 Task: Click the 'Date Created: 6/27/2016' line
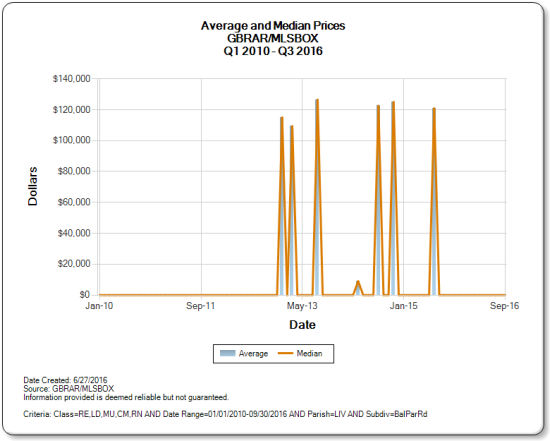tap(65, 380)
